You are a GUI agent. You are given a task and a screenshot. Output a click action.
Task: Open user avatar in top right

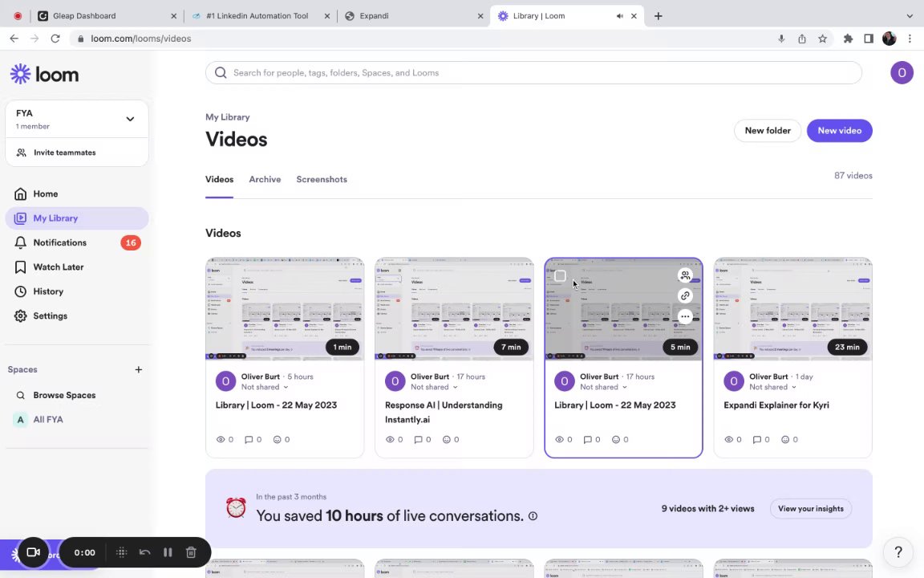902,72
